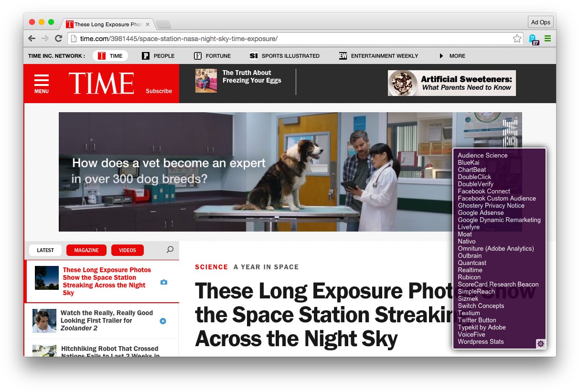This screenshot has height=392, width=579.
Task: Select the Videos tab
Action: point(127,250)
